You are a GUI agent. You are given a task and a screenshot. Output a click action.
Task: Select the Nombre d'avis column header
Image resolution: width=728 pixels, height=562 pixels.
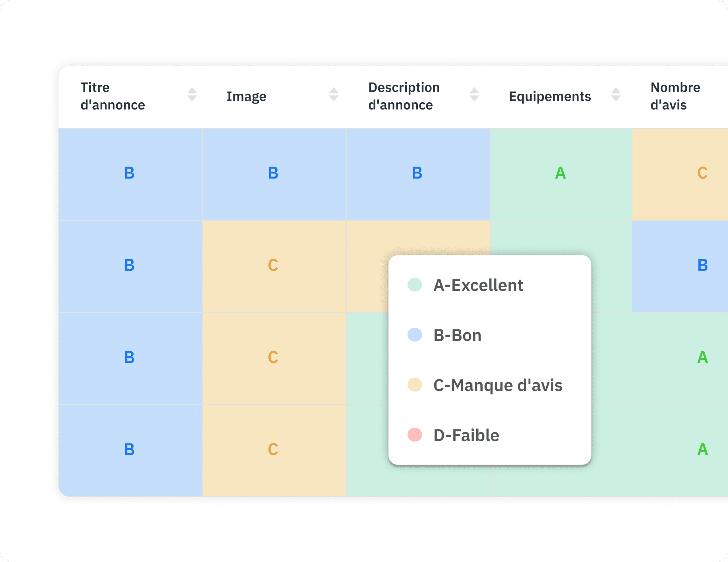675,96
